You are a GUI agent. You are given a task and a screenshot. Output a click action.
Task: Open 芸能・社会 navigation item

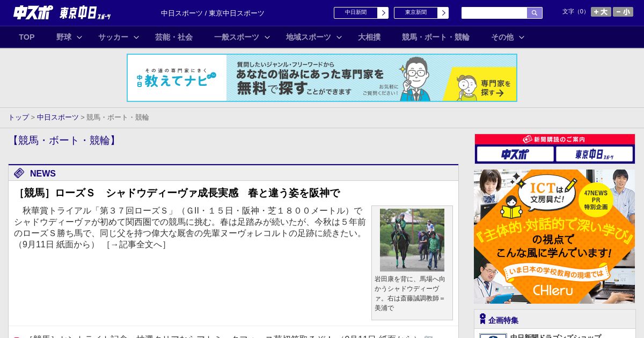tap(174, 37)
